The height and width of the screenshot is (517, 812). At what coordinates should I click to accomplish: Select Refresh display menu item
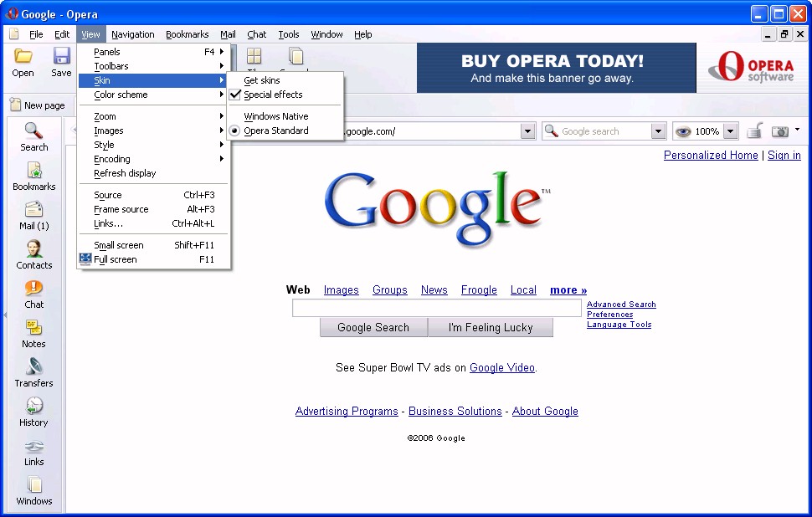pyautogui.click(x=152, y=173)
